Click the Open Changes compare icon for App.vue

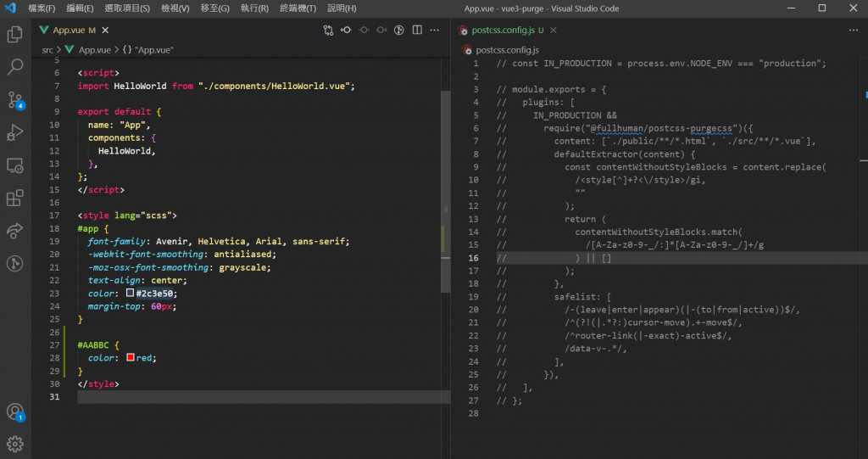tap(328, 30)
